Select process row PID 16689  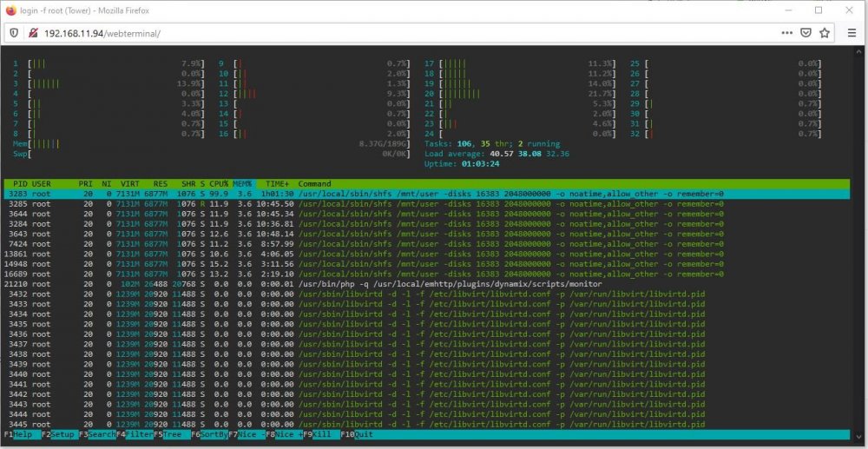tap(427, 274)
